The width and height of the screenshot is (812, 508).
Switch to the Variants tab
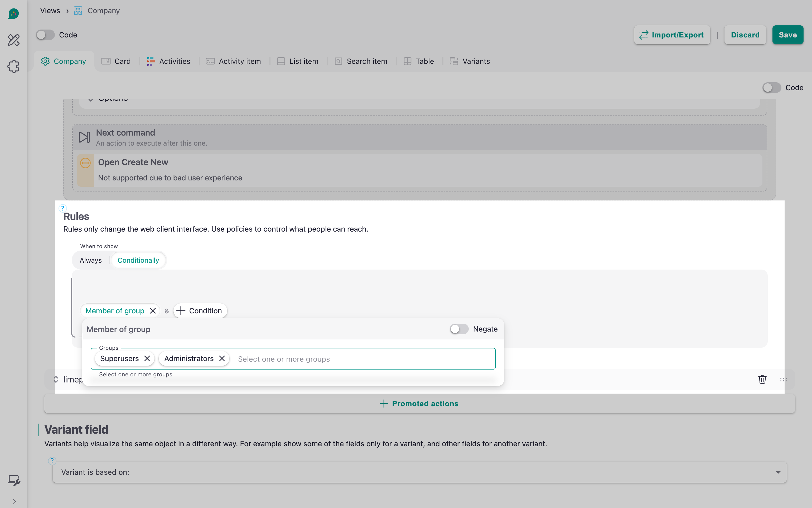tap(470, 61)
